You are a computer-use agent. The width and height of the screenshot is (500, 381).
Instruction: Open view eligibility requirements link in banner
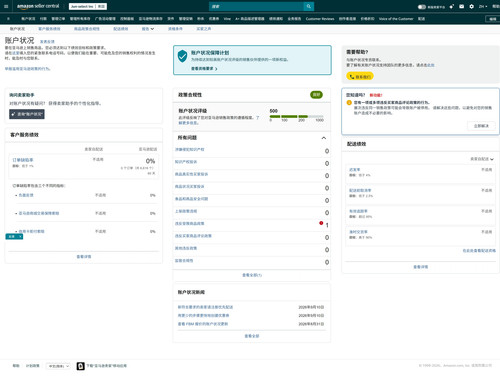tap(204, 69)
